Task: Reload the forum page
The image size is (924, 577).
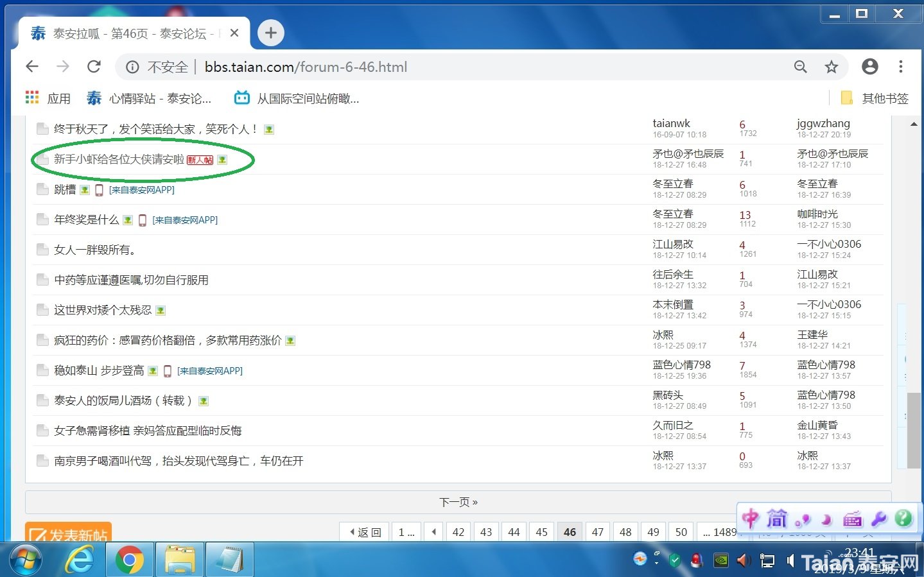Action: tap(94, 67)
